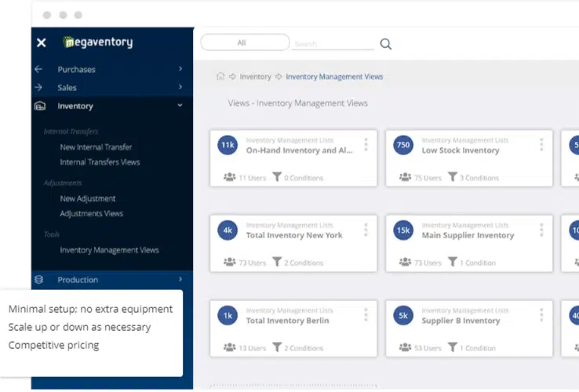Image resolution: width=579 pixels, height=392 pixels.
Task: Click the Inventory warehouse icon
Action: (x=40, y=106)
